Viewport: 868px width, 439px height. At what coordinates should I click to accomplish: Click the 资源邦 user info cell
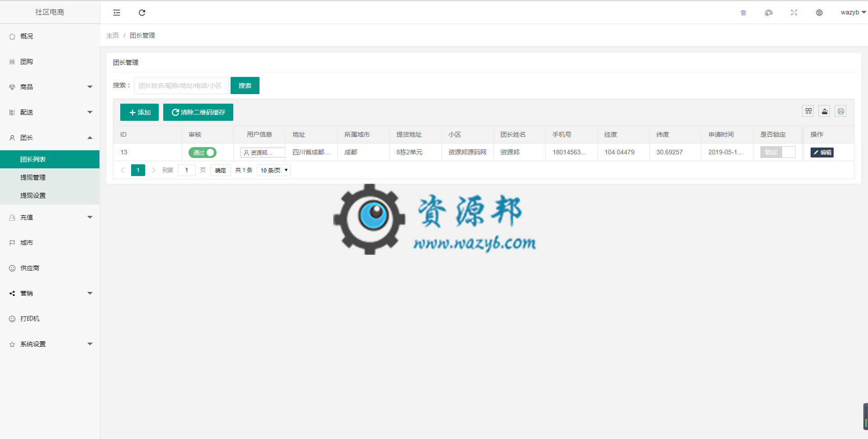tap(263, 153)
